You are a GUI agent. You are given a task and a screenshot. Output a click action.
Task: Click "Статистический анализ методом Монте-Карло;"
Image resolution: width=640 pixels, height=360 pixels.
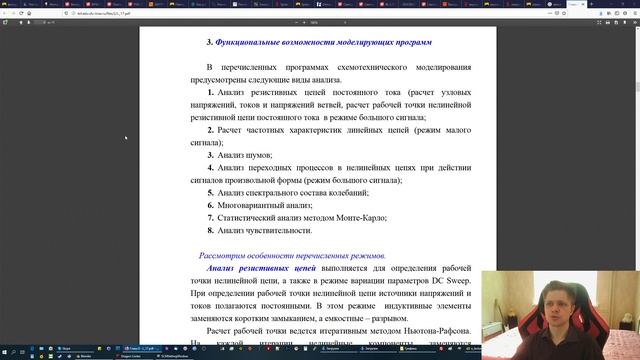[302, 218]
